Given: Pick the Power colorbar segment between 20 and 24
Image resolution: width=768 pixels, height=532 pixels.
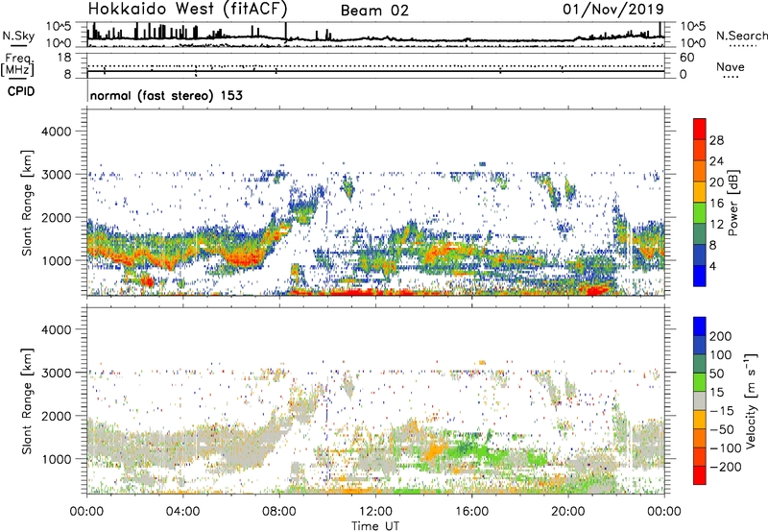Looking at the screenshot, I should (x=700, y=171).
